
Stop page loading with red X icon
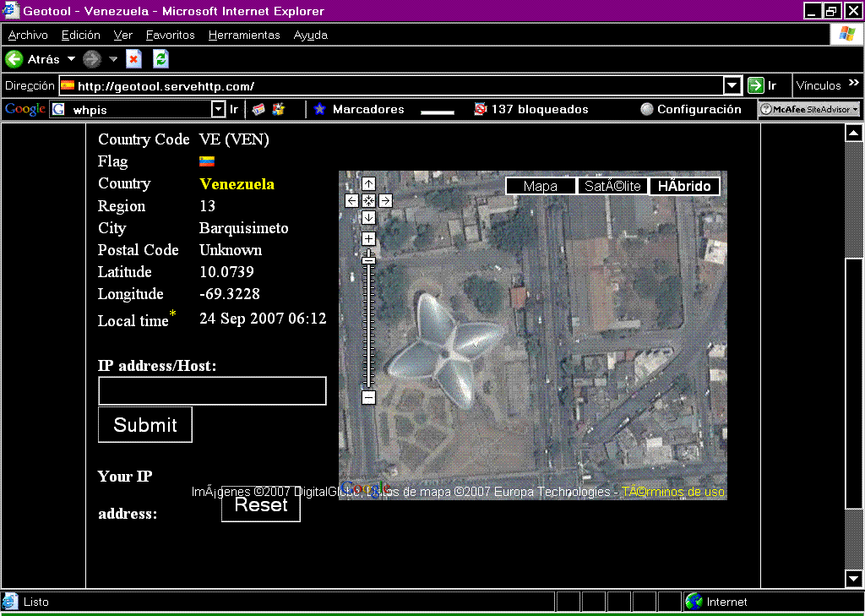(133, 59)
